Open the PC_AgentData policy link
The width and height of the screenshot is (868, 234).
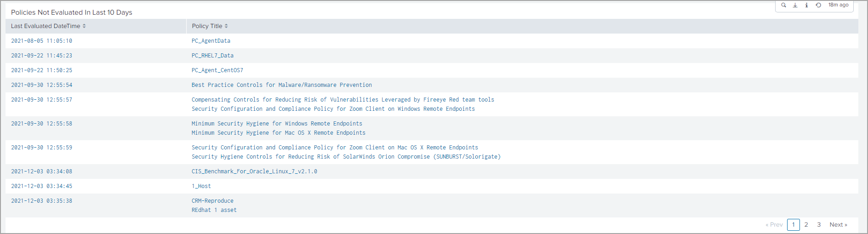coord(211,41)
